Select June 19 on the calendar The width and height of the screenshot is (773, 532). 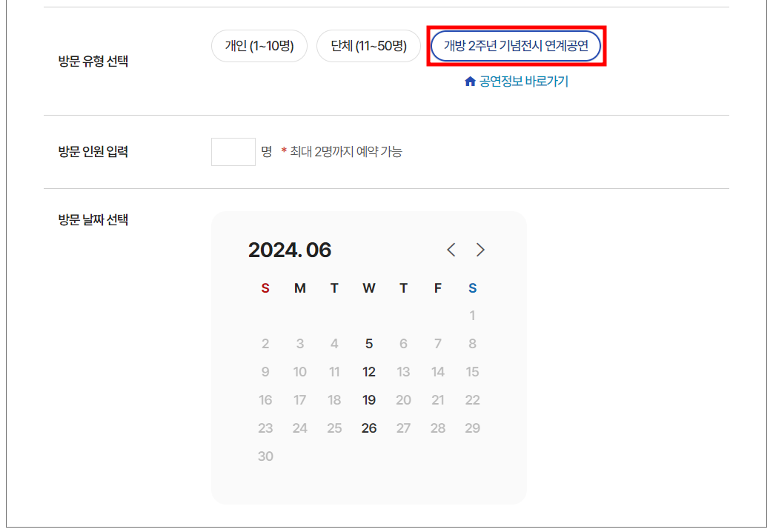369,399
